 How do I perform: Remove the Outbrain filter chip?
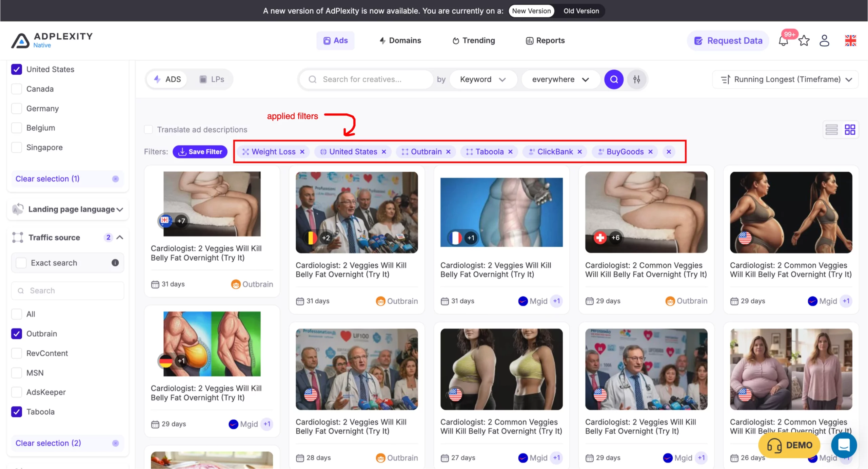point(448,152)
